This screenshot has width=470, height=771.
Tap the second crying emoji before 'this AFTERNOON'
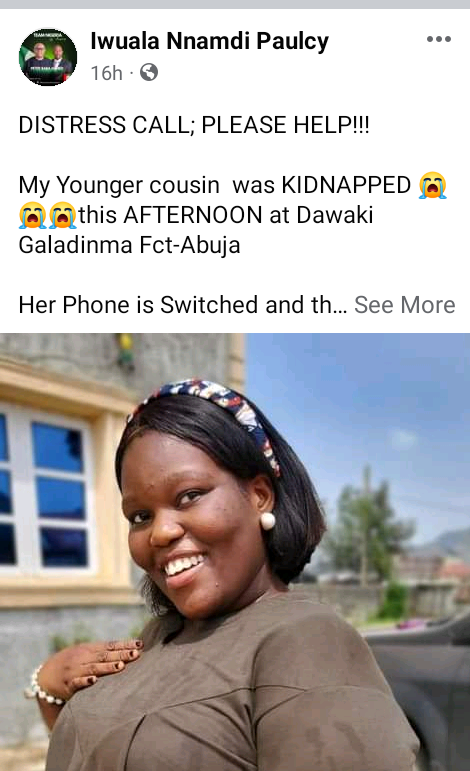[x=63, y=215]
